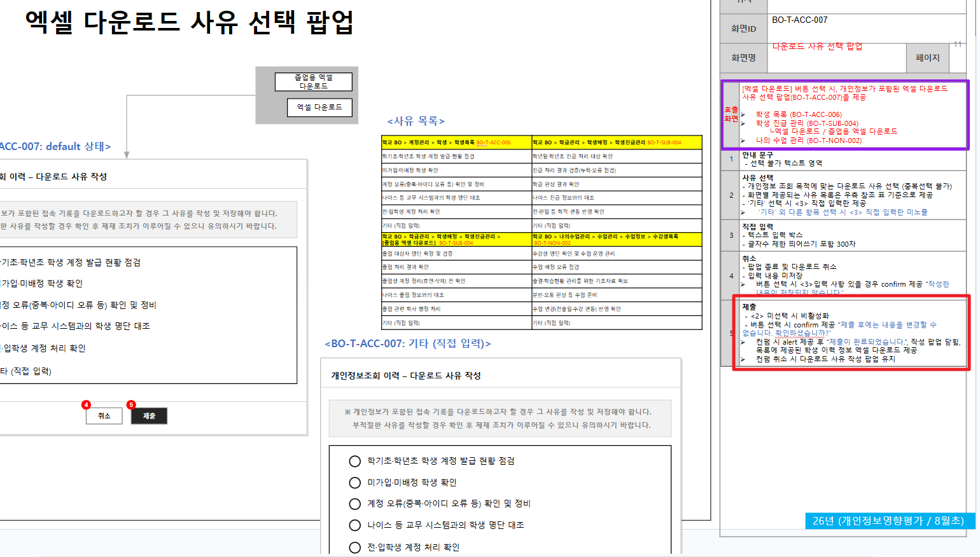Click table cell 수강생 명단 확인 및 수업 운영 관리
The image size is (980, 557).
coord(617,253)
